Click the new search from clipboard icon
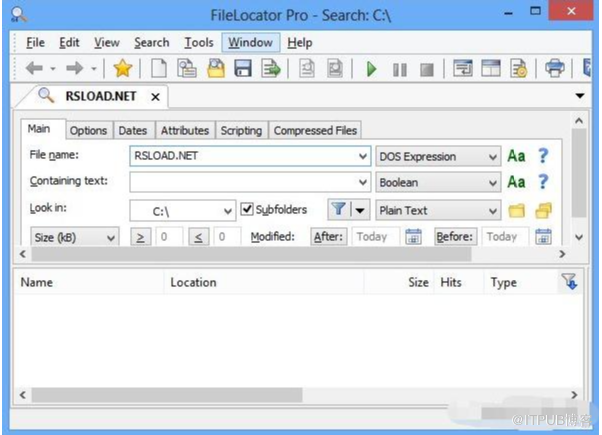This screenshot has width=602, height=435. [x=187, y=69]
